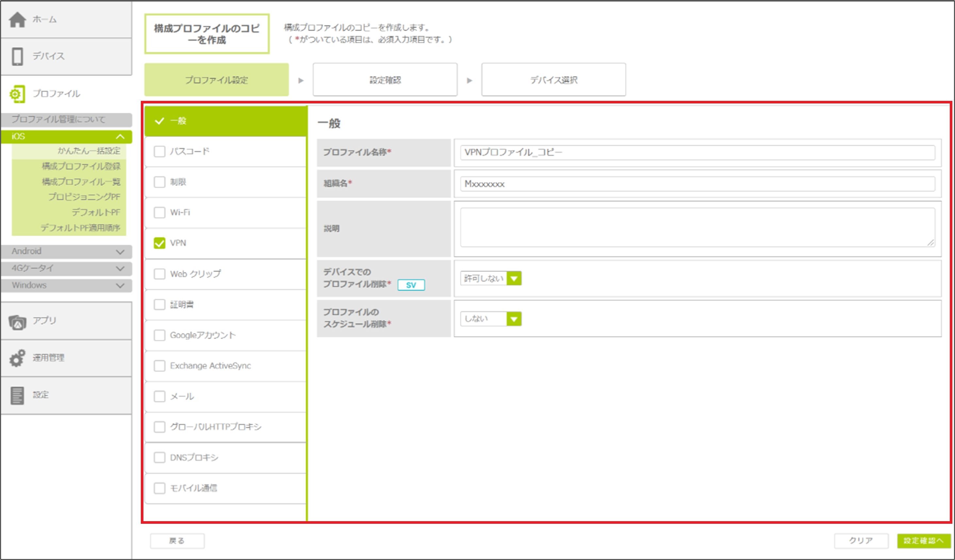Go to the 設定確認 step tab

click(x=385, y=80)
